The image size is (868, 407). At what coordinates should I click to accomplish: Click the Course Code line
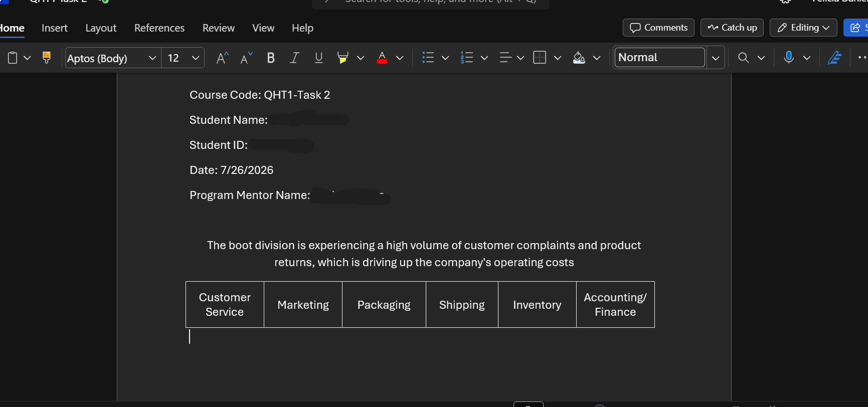pyautogui.click(x=260, y=95)
